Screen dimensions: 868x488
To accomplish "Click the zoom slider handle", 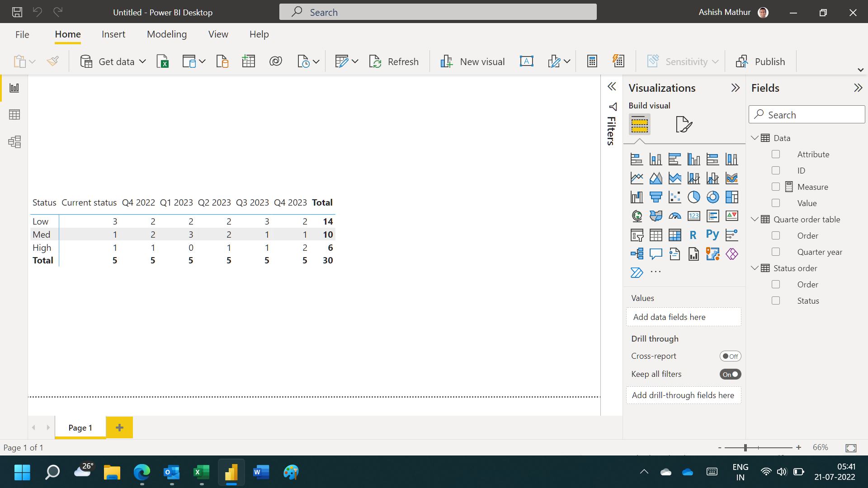I will (x=745, y=447).
